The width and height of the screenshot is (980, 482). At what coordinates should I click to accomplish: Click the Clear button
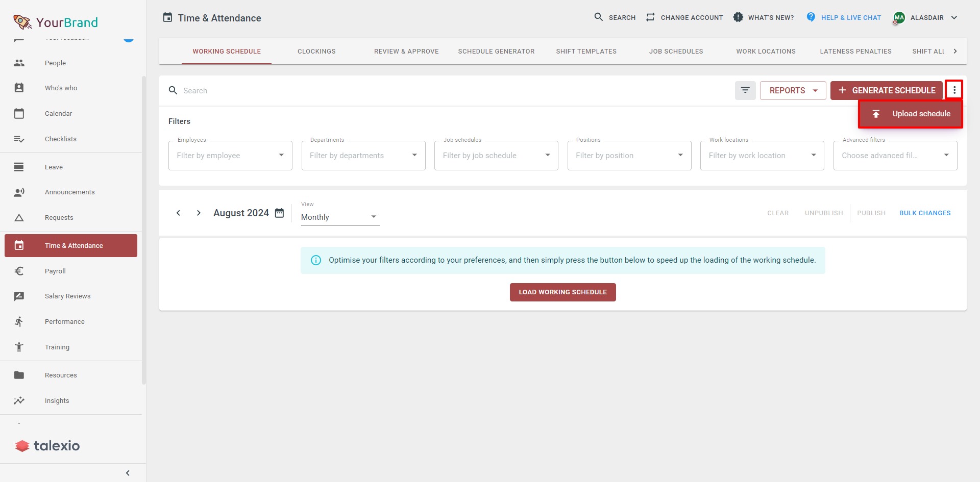click(778, 213)
